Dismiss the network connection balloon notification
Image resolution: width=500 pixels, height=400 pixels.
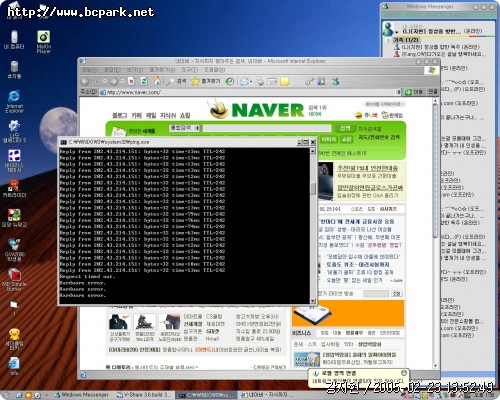(404, 373)
